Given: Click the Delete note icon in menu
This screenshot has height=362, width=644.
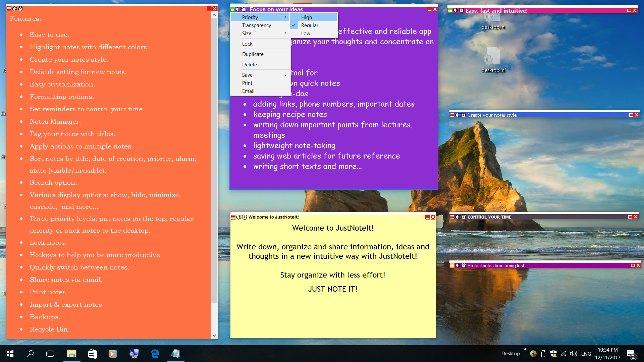Looking at the screenshot, I should pos(249,64).
